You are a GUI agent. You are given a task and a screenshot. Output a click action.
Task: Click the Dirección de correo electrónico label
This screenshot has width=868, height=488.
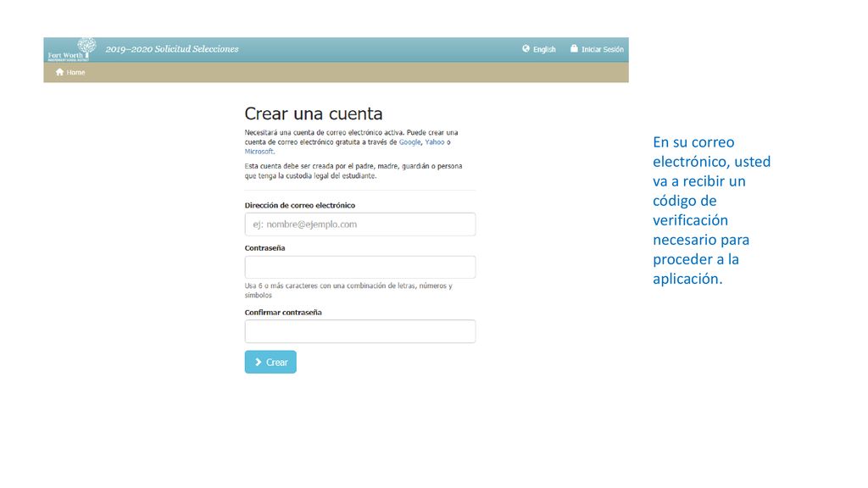[299, 205]
